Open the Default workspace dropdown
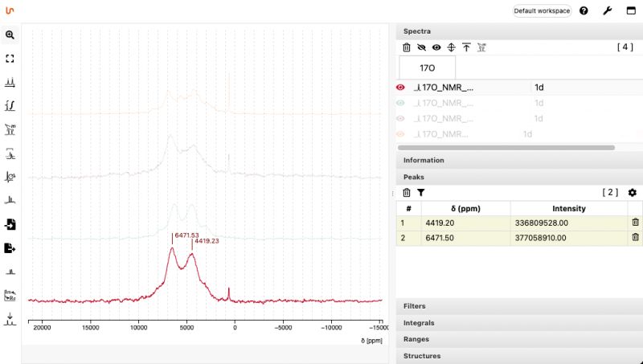The height and width of the screenshot is (364, 643). click(x=542, y=10)
